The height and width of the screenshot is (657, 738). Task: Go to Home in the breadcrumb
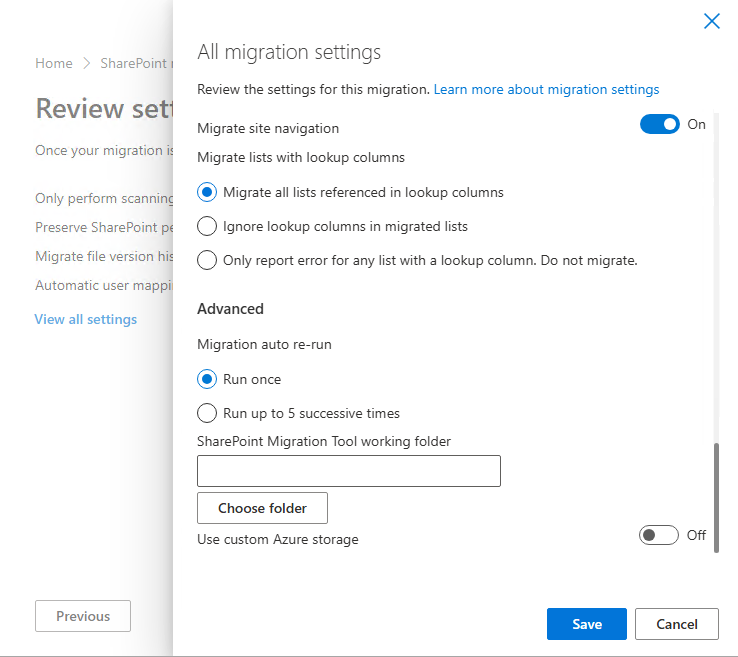[54, 63]
